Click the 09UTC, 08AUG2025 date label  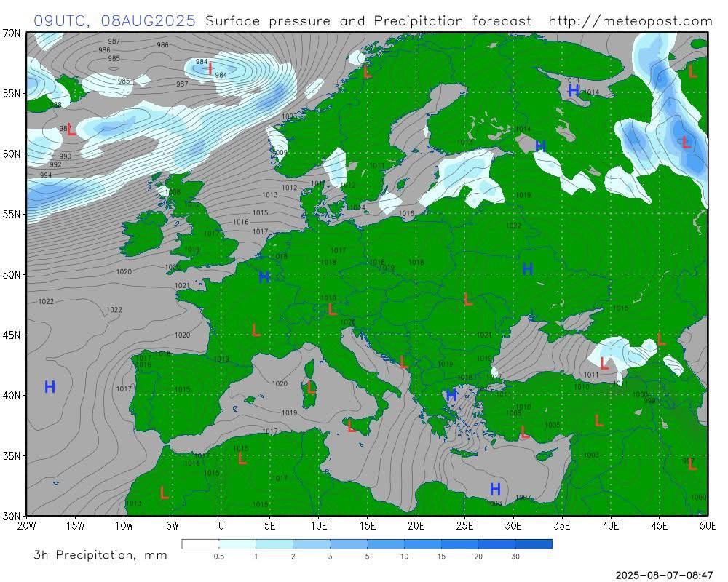click(114, 21)
